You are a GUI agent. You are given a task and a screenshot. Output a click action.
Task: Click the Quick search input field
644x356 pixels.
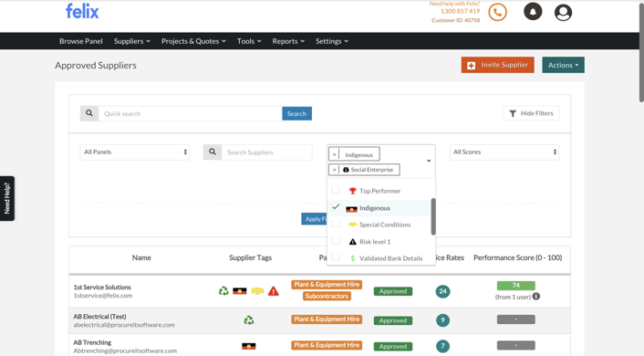(190, 113)
